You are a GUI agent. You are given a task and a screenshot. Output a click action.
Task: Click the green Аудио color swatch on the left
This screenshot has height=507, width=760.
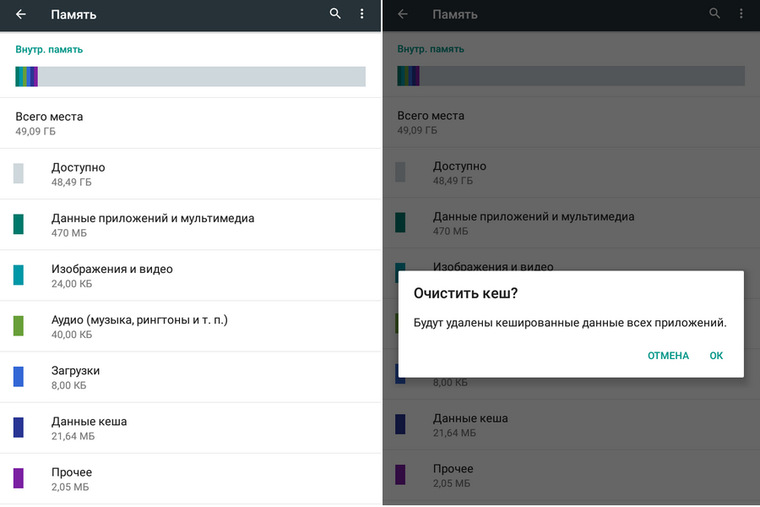pos(18,326)
